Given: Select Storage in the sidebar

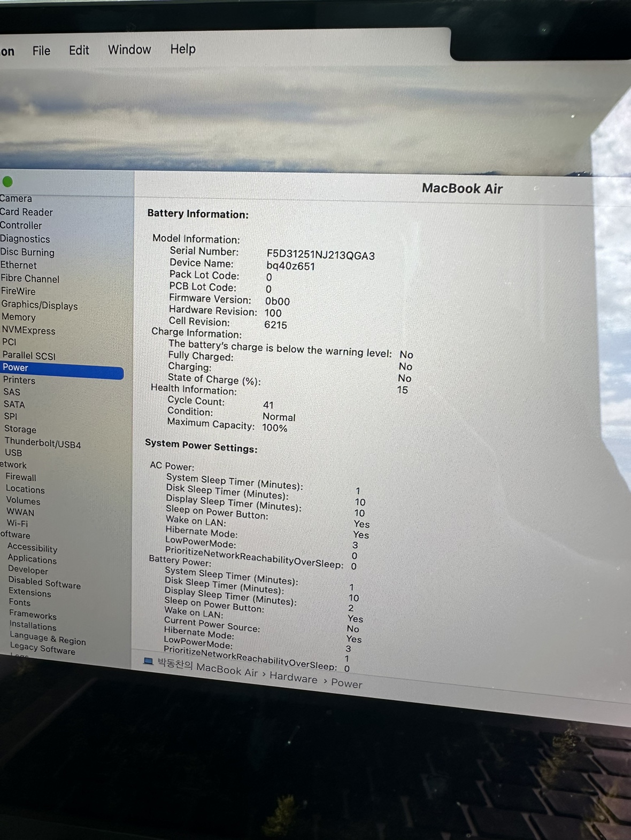Looking at the screenshot, I should [x=20, y=429].
